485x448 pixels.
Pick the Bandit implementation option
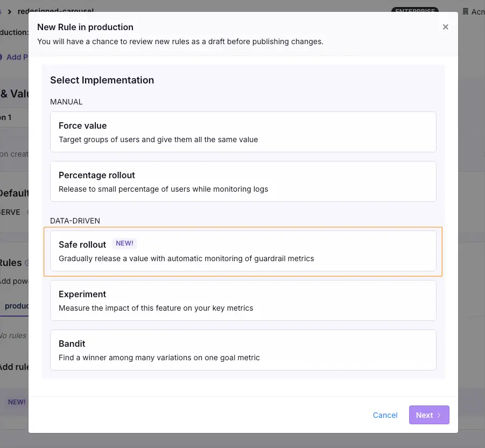(243, 350)
